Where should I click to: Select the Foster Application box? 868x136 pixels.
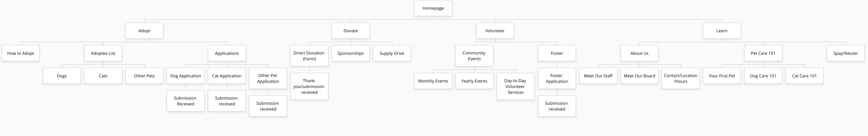point(557,78)
